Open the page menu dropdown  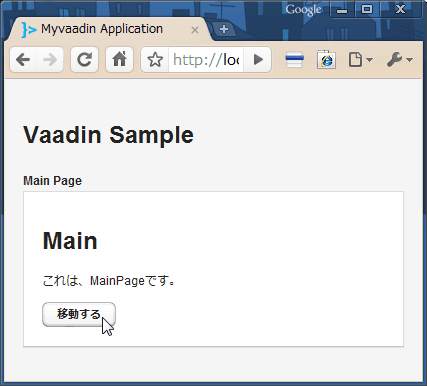[360, 60]
